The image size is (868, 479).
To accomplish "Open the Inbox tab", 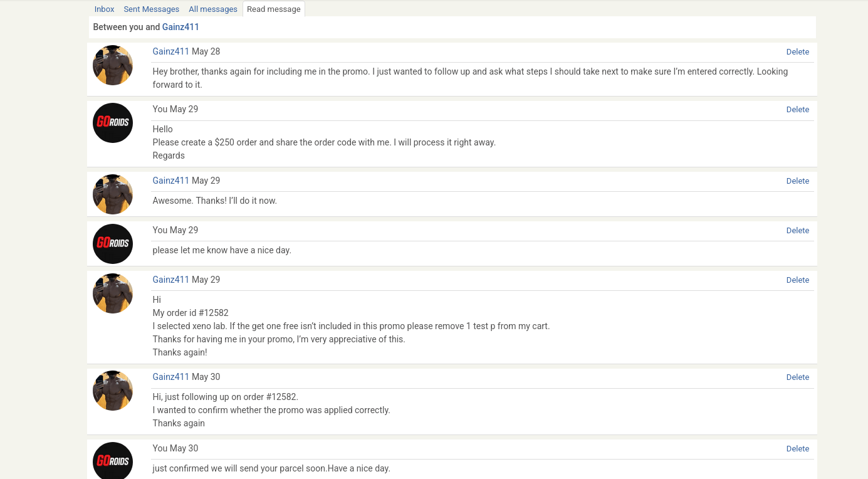I will pos(104,9).
